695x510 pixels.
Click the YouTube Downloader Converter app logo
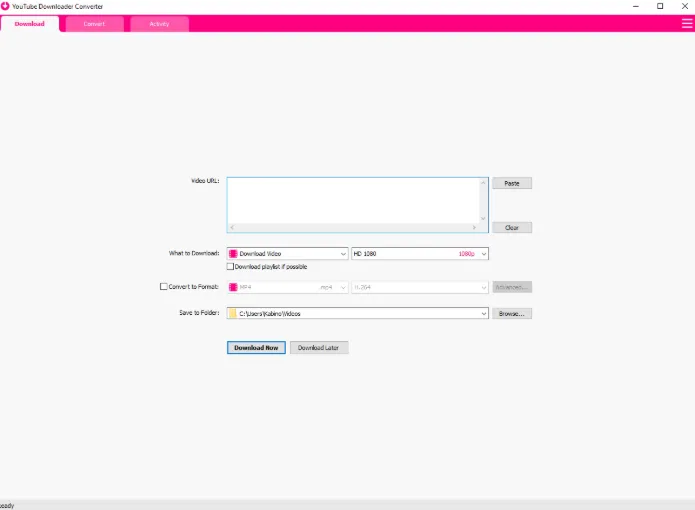(5, 6)
